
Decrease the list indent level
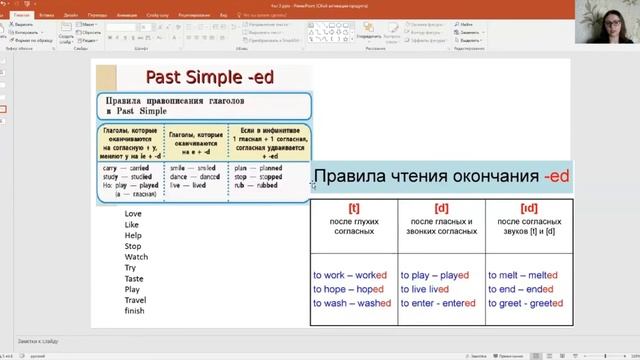click(215, 27)
